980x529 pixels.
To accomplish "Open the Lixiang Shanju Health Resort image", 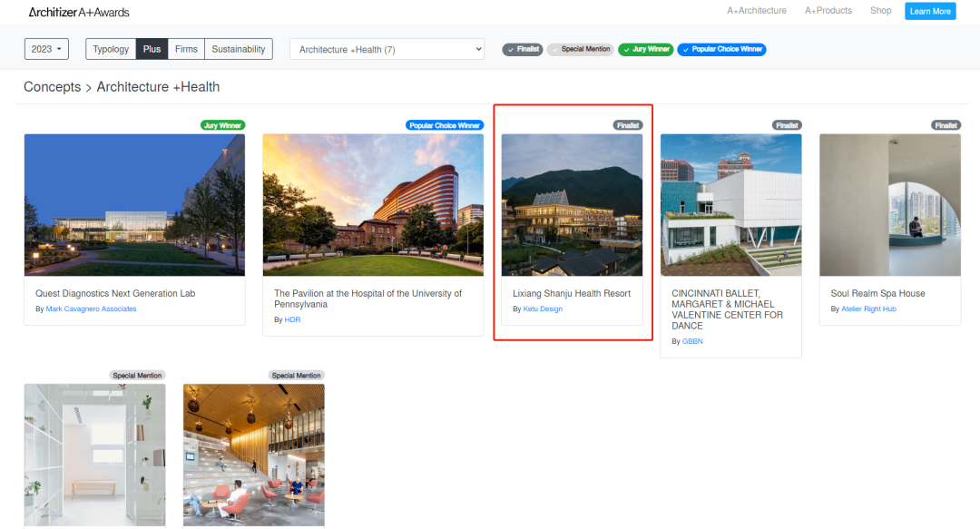I will [x=572, y=205].
